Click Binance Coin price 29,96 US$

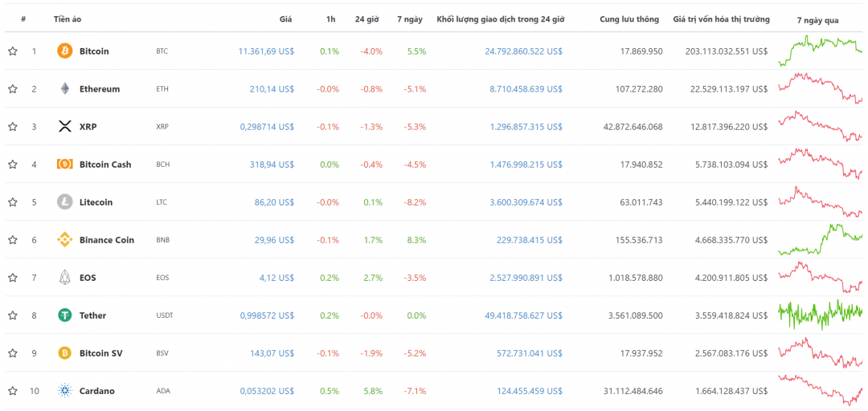274,239
